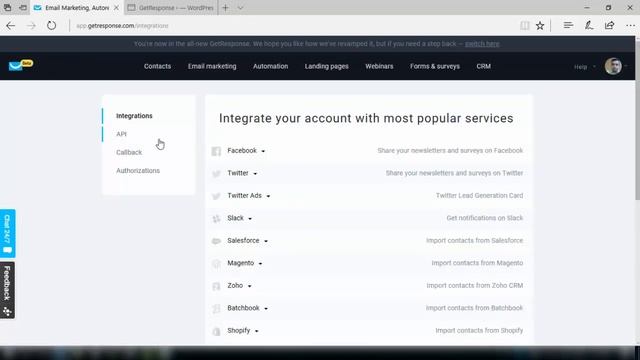Open browser more options ellipsis

[630, 25]
